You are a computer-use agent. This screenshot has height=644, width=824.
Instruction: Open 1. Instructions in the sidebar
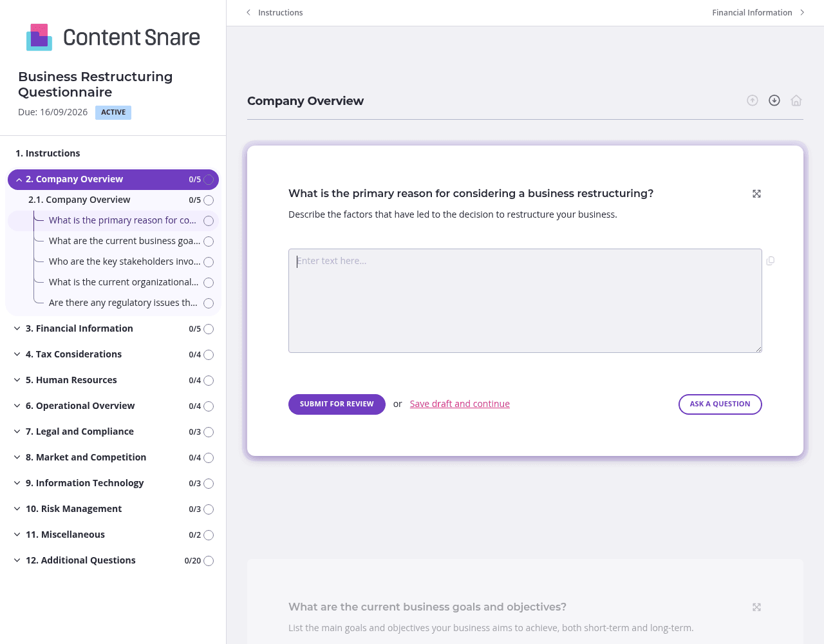point(48,153)
